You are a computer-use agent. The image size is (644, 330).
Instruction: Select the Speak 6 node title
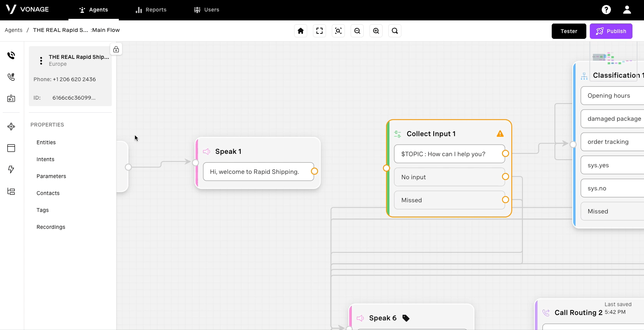click(383, 318)
